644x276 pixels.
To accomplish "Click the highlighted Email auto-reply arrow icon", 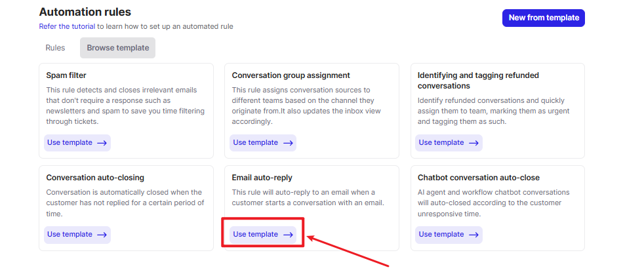I will pos(288,235).
